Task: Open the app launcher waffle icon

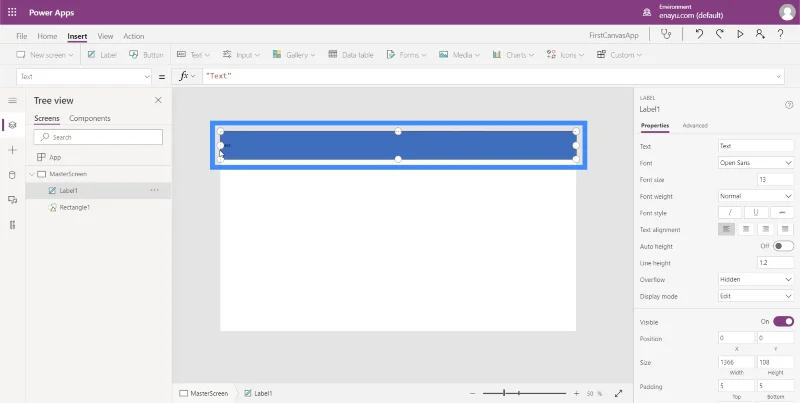Action: (x=12, y=12)
